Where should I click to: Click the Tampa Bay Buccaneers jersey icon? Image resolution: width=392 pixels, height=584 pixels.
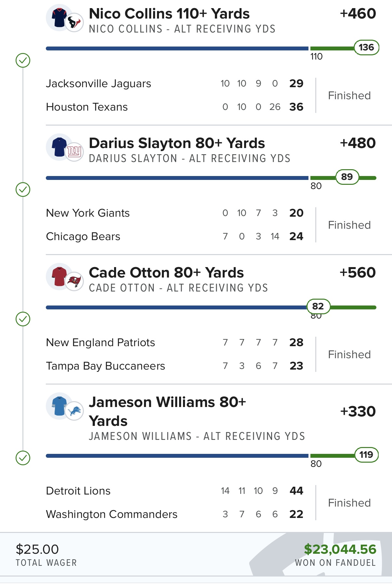coord(59,277)
